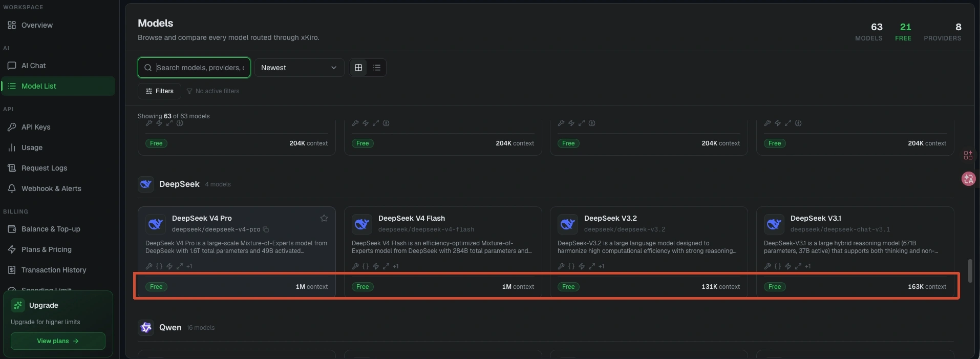Open Webhook & Alerts settings
Screen dimensions: 980x359
tap(58, 188)
